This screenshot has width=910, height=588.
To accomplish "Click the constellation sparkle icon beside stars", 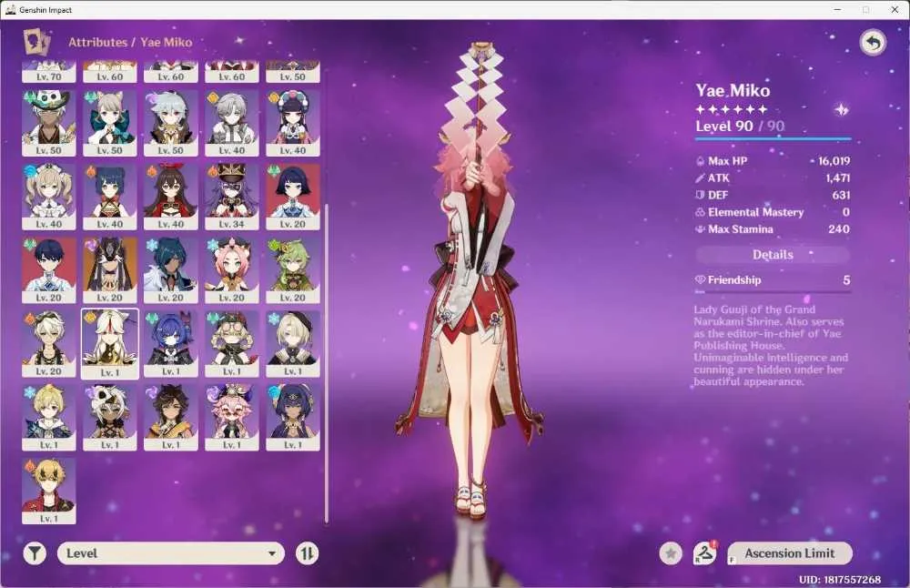I will click(841, 109).
